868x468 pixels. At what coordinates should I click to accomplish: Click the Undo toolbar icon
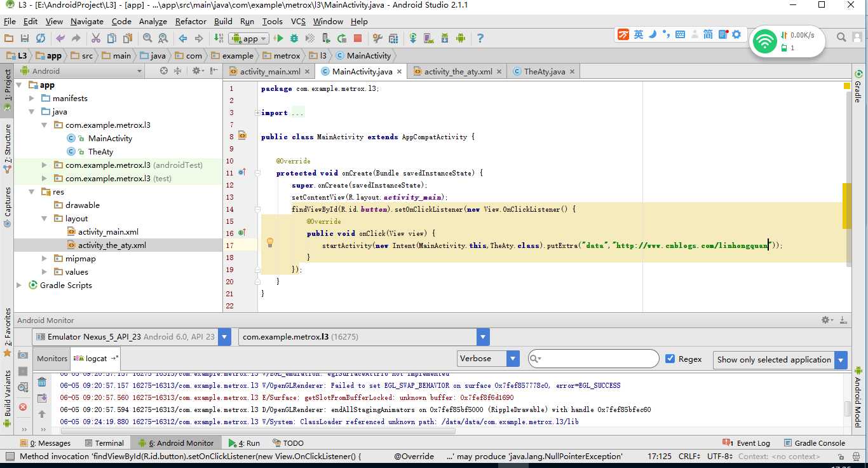click(60, 38)
